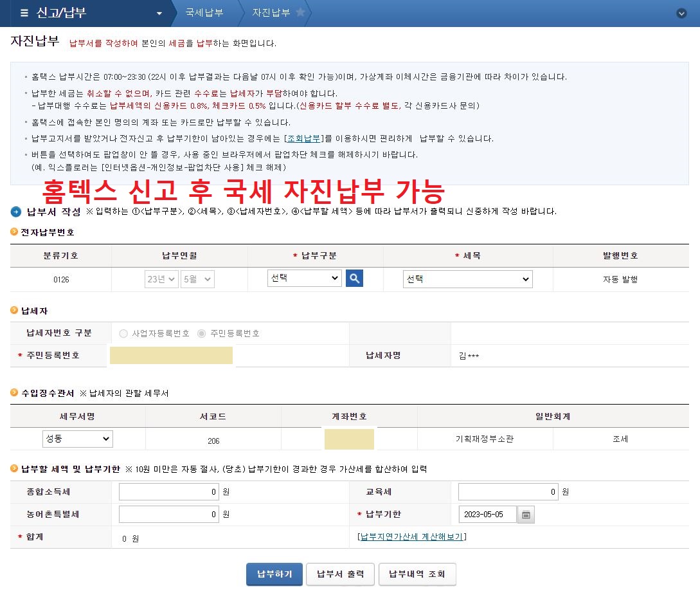This screenshot has height=595, width=700.
Task: Open the 납부구분 선택 dropdown
Action: point(305,278)
